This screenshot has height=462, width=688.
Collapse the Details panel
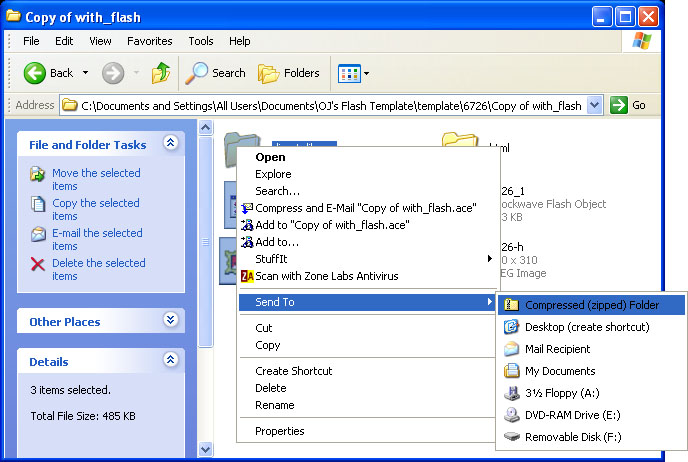coord(170,361)
